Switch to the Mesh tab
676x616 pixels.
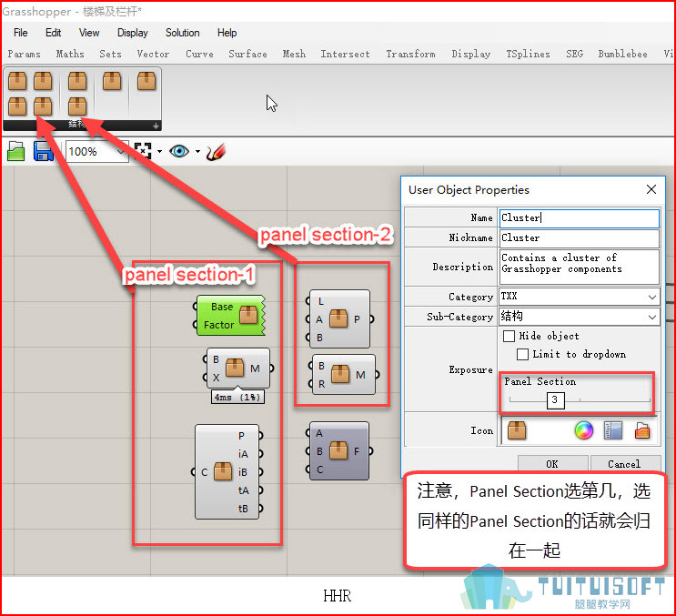point(294,54)
